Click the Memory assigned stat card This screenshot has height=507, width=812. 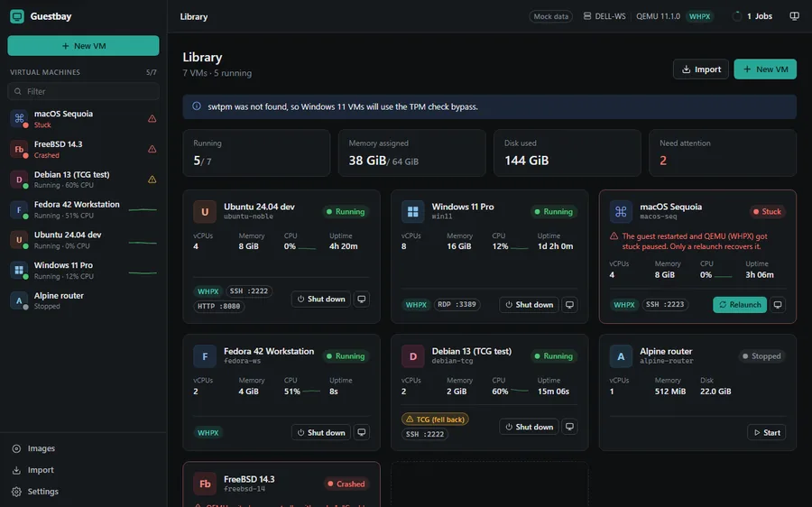[411, 152]
